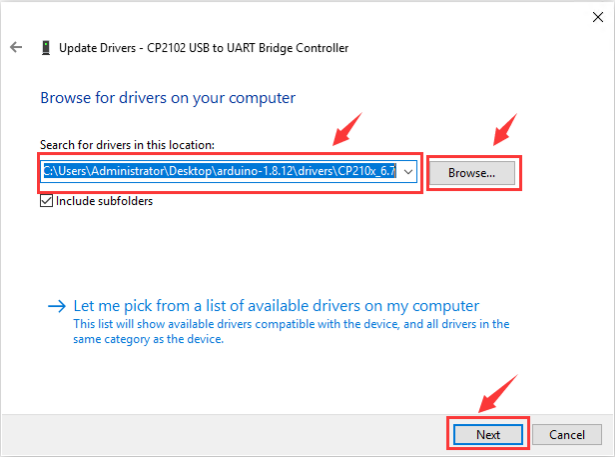Expand the driver location dropdown arrow
The width and height of the screenshot is (616, 457).
click(409, 172)
